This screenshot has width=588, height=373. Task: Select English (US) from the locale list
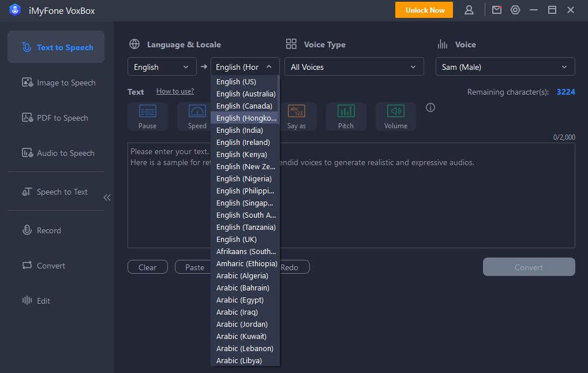pyautogui.click(x=245, y=81)
